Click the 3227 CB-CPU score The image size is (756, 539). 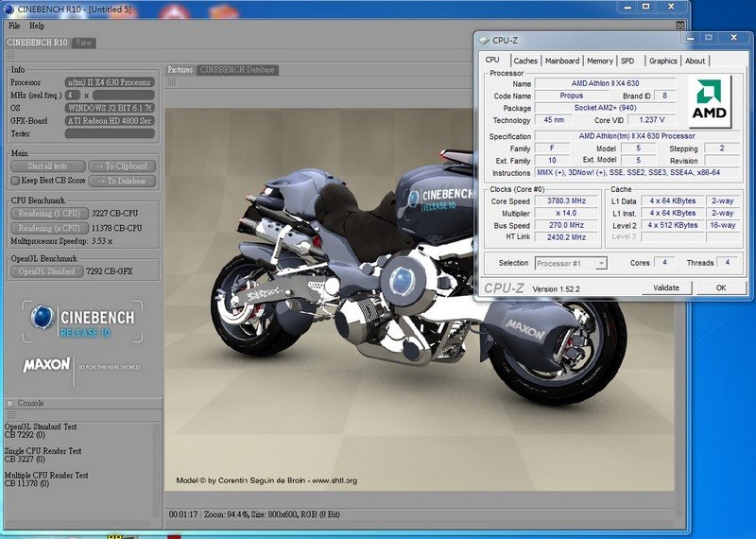114,214
